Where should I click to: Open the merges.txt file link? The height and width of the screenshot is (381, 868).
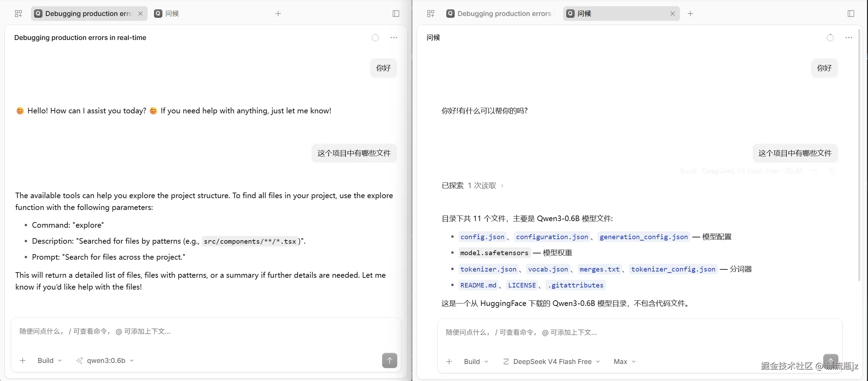[600, 269]
